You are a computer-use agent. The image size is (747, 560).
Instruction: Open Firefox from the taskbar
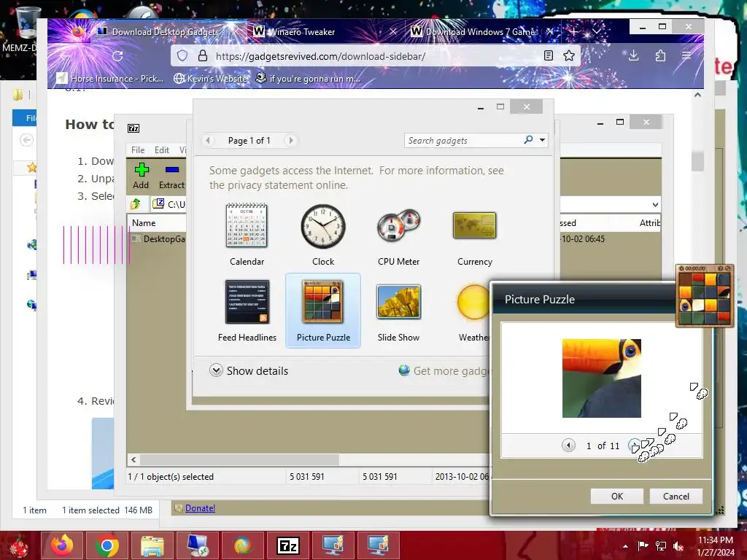pos(62,545)
